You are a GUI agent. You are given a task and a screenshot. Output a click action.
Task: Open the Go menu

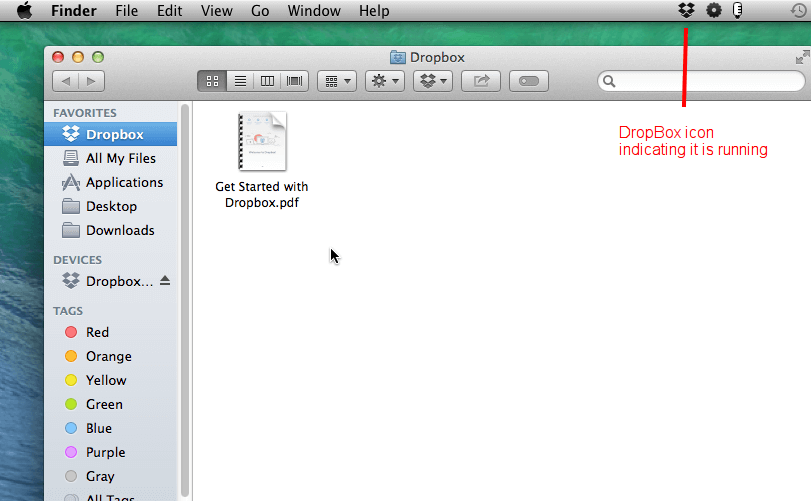point(260,11)
